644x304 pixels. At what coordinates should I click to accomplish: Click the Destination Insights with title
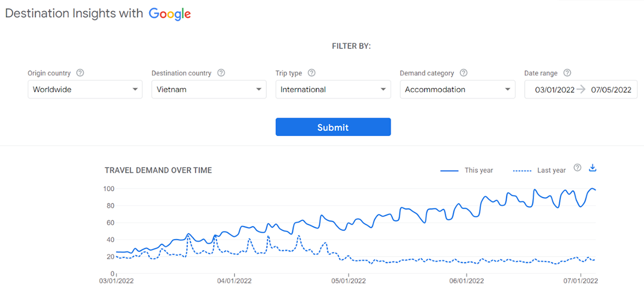[x=74, y=14]
